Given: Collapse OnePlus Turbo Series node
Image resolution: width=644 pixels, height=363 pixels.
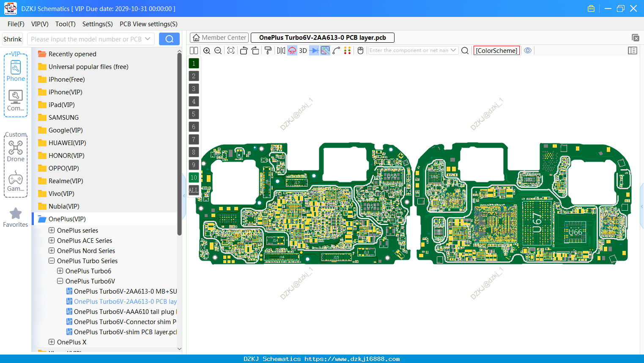Looking at the screenshot, I should coord(52,261).
